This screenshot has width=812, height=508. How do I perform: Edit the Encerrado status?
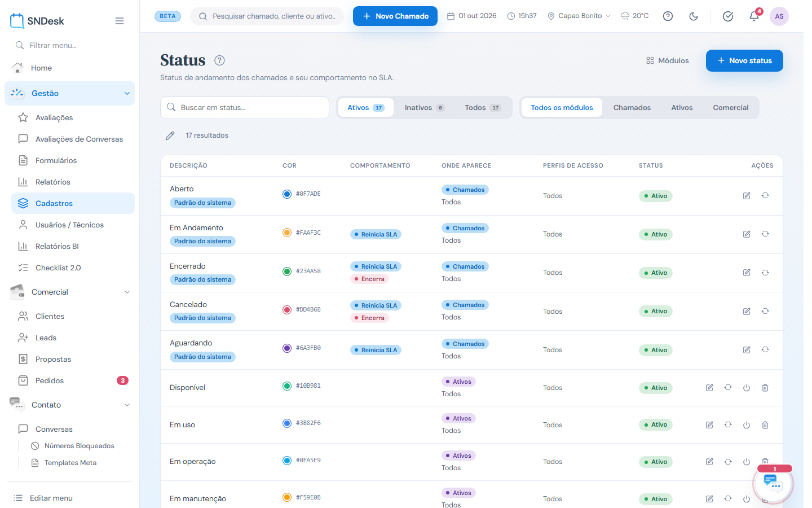click(747, 273)
